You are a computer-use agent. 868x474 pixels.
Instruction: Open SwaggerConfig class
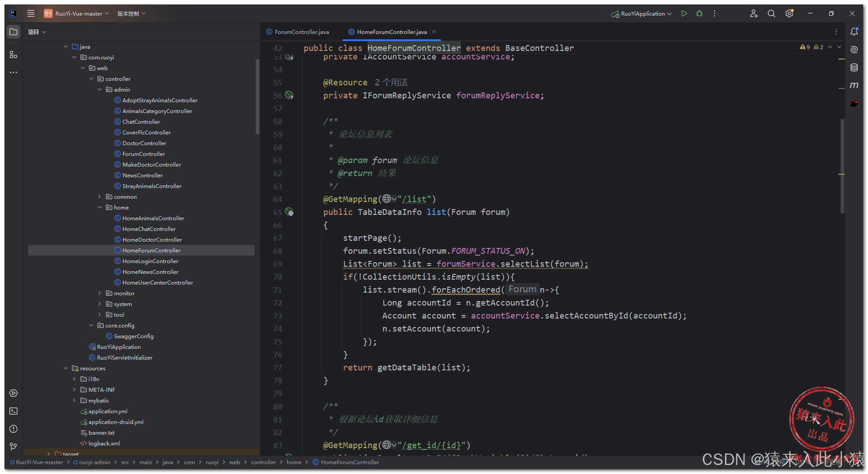pyautogui.click(x=133, y=336)
